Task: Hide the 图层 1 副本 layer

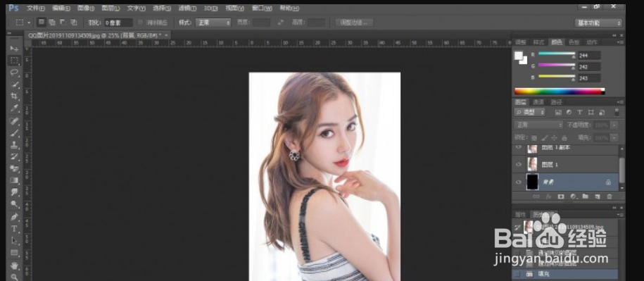Action: tap(518, 147)
